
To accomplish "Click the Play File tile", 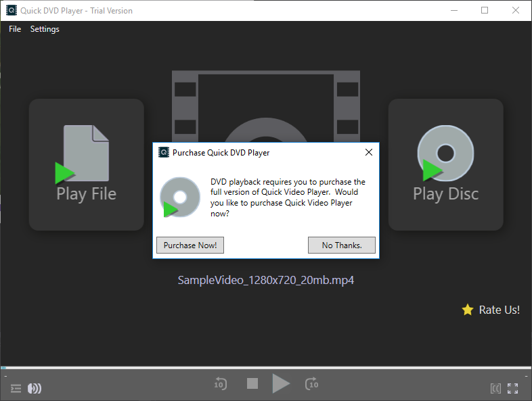I will pyautogui.click(x=87, y=165).
